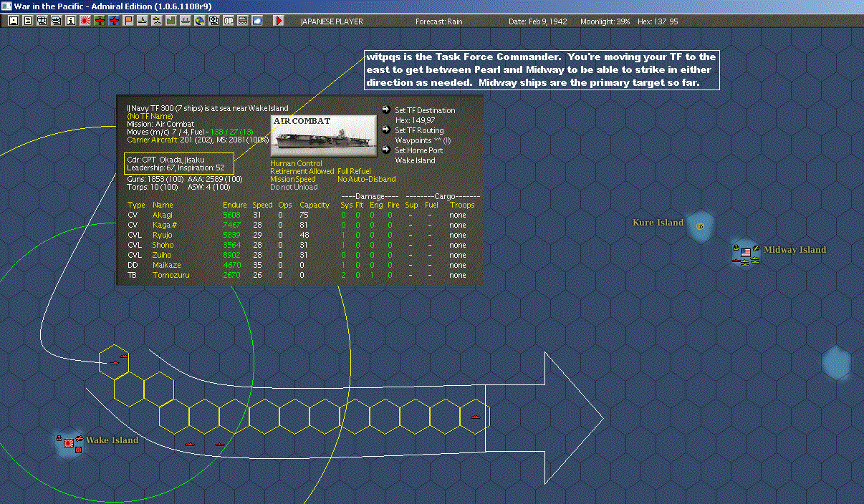Click the brown striped toolbar icon
This screenshot has width=864, height=504.
[242, 21]
